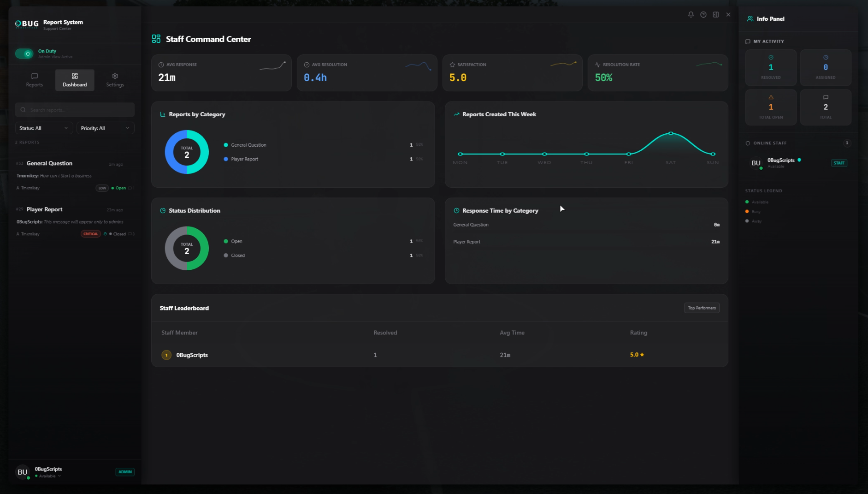
Task: Toggle the On Duty switch
Action: tap(24, 54)
